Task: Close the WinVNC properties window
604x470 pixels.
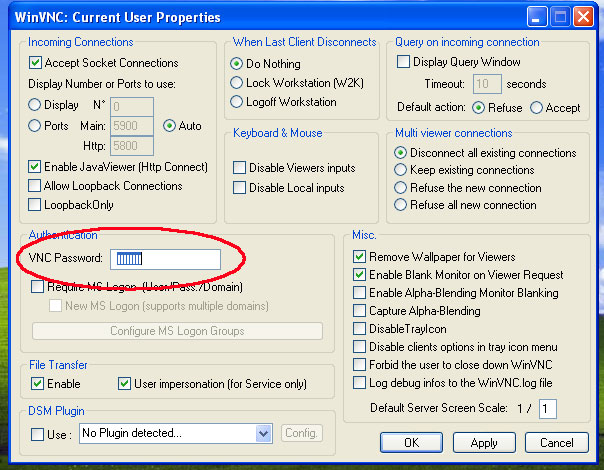Action: 583,17
